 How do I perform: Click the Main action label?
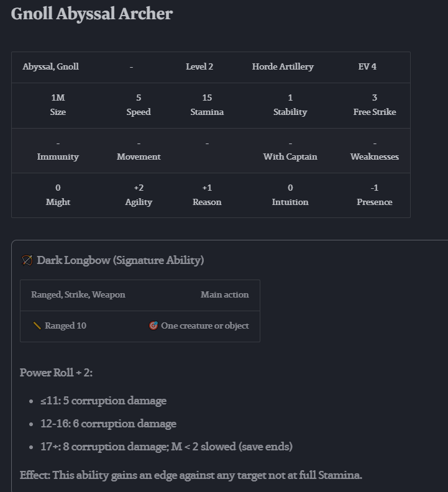click(224, 294)
